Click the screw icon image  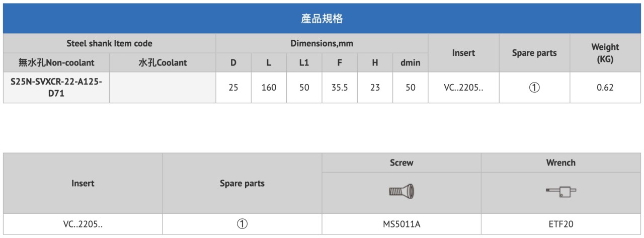(x=401, y=191)
